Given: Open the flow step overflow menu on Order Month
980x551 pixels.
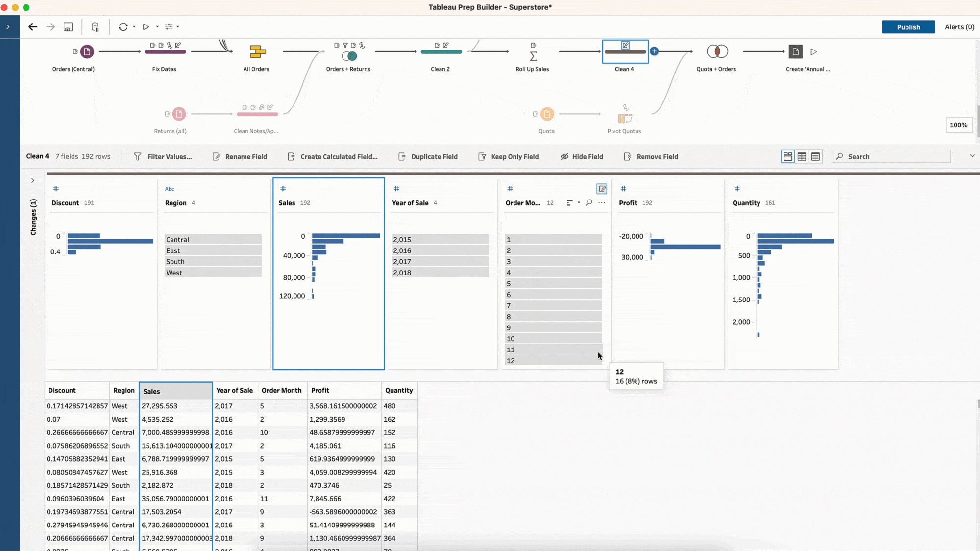Looking at the screenshot, I should click(601, 203).
